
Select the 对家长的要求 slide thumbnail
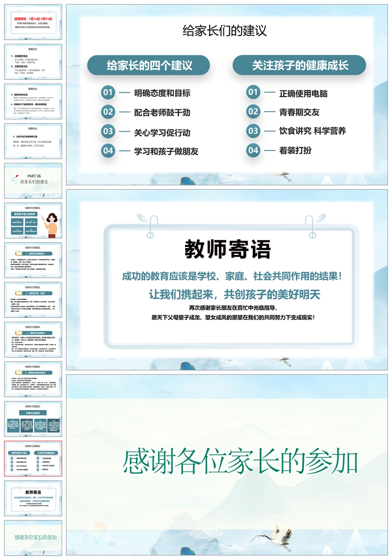(33, 419)
